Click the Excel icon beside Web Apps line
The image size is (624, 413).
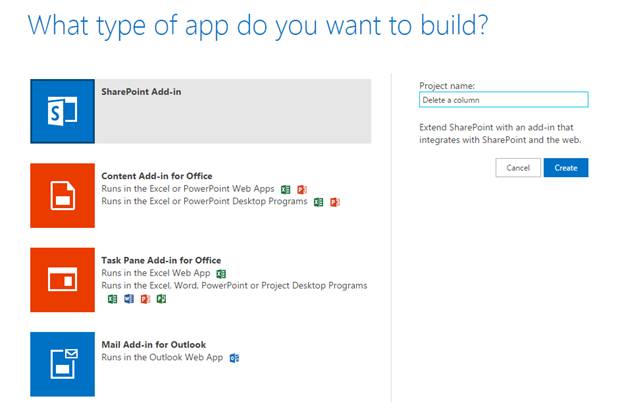pos(286,189)
